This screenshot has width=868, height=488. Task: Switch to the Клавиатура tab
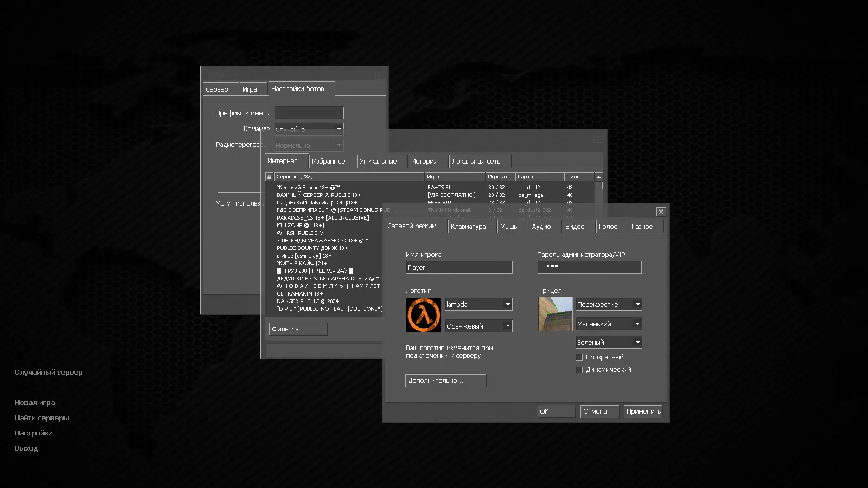click(472, 227)
